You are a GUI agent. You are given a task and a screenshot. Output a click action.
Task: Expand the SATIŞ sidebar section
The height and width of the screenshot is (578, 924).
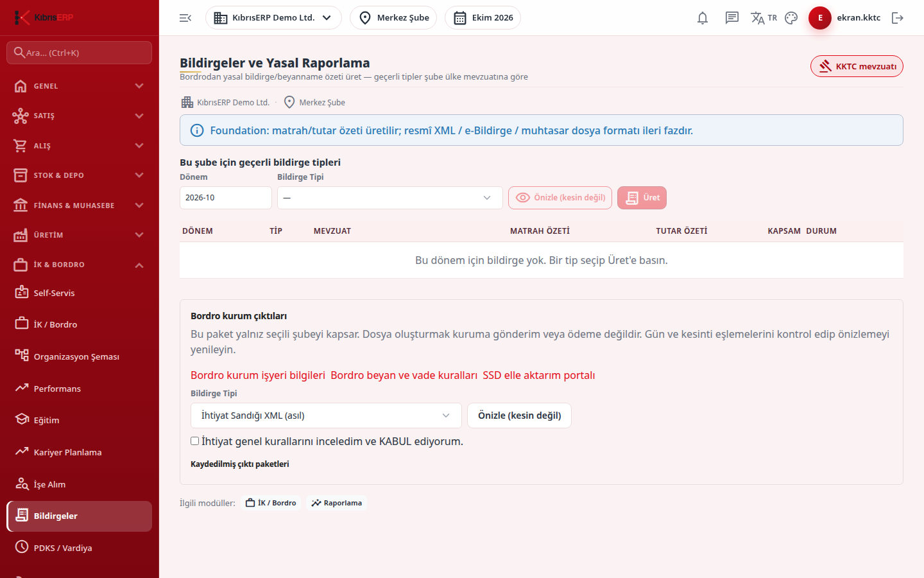(x=79, y=116)
